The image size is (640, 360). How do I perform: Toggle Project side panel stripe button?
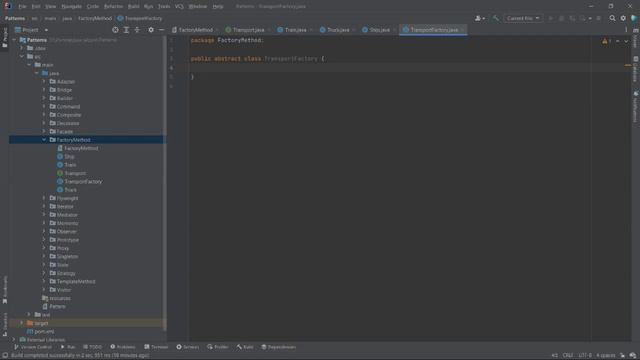click(x=5, y=38)
